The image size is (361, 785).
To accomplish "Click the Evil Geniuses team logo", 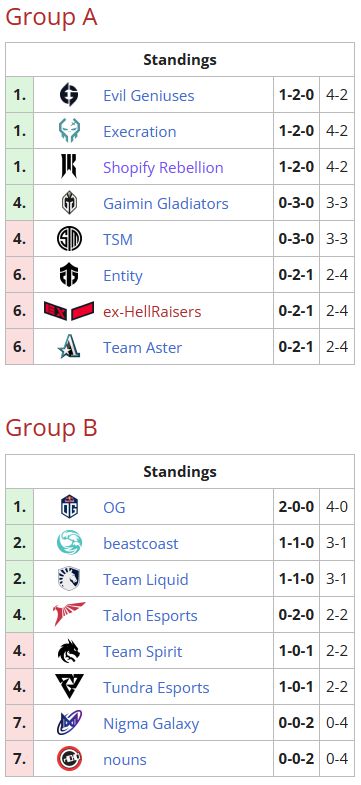I will point(69,95).
